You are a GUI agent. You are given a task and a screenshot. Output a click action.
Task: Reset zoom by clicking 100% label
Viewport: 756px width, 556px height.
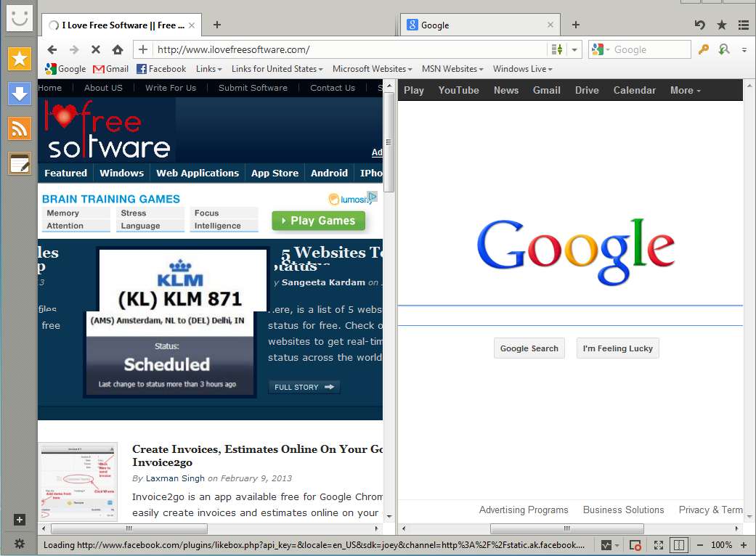[x=721, y=545]
